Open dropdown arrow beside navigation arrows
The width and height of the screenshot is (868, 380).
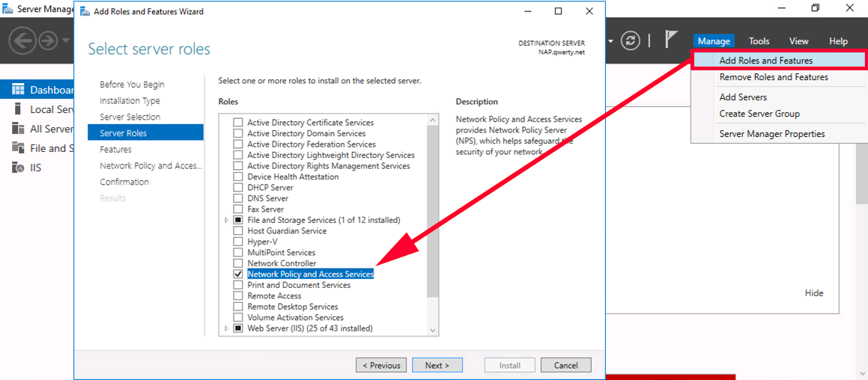pyautogui.click(x=66, y=40)
